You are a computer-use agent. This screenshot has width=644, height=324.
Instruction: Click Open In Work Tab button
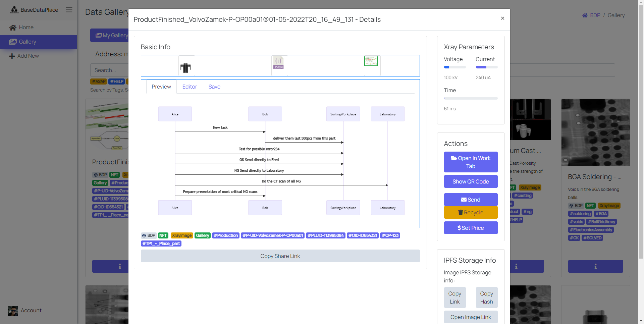click(x=471, y=162)
